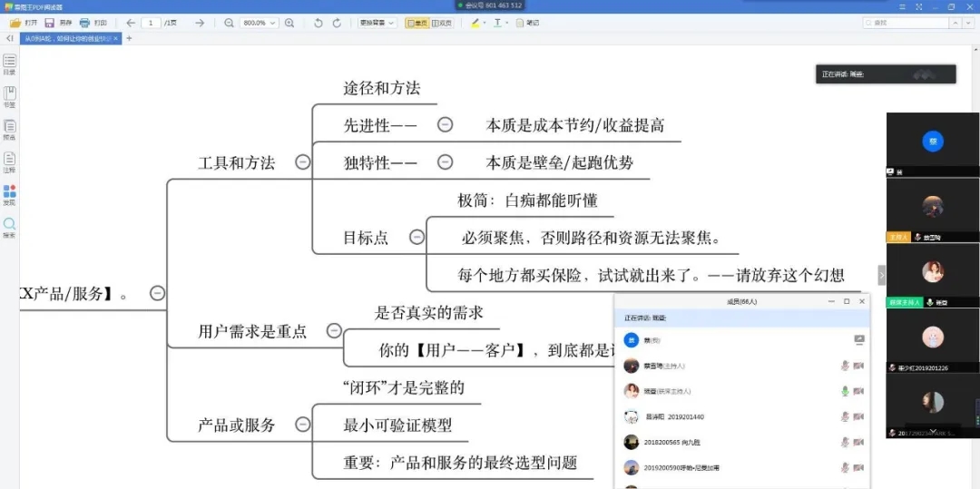Viewport: 980px width, 489px height.
Task: Go to the next page arrow
Action: (x=200, y=23)
